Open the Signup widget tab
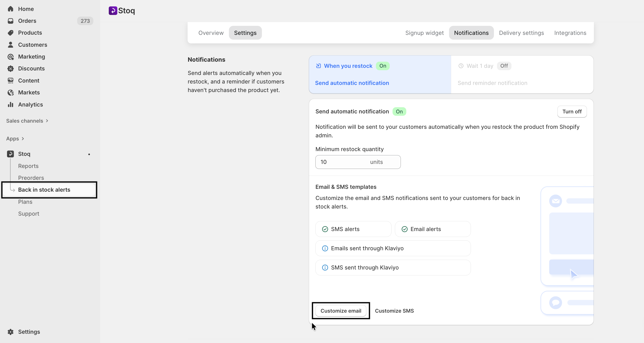Image resolution: width=644 pixels, height=343 pixels. (424, 33)
